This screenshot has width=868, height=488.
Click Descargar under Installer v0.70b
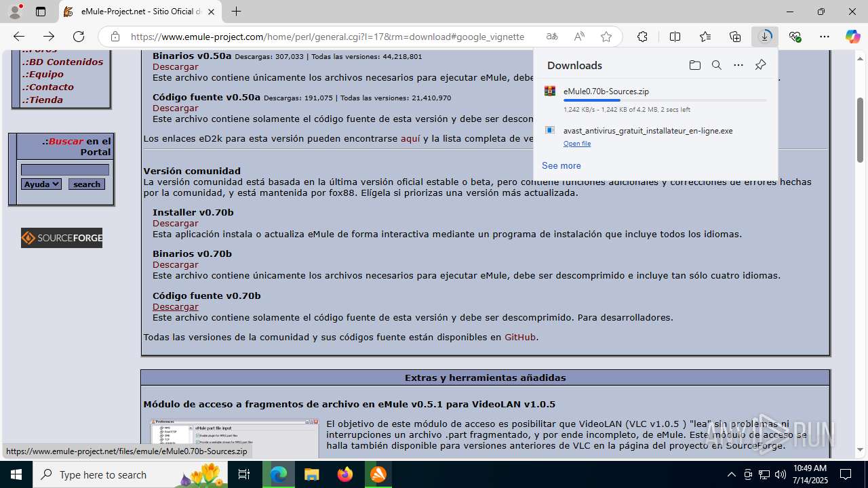click(x=176, y=223)
